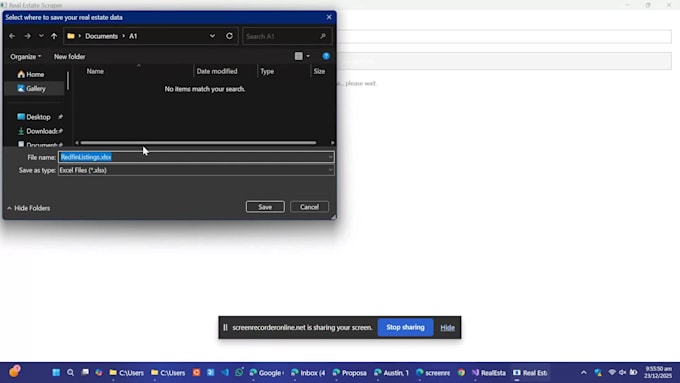The image size is (680, 383).
Task: Open taskbar Search icon
Action: (70, 373)
